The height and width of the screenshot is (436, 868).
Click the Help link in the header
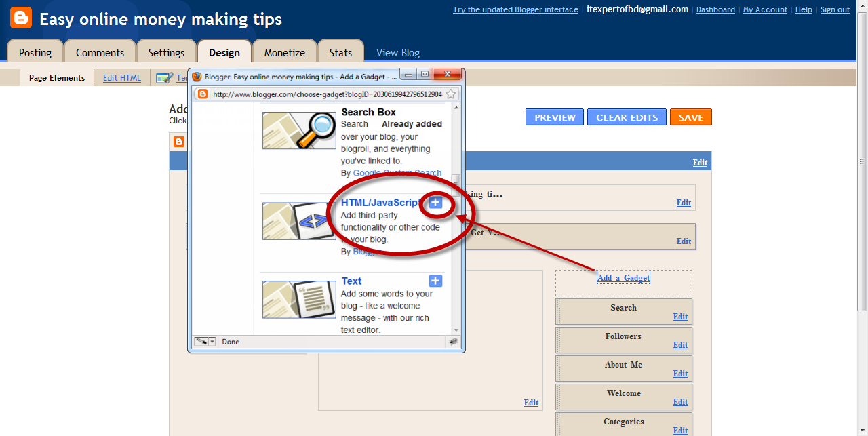point(804,9)
